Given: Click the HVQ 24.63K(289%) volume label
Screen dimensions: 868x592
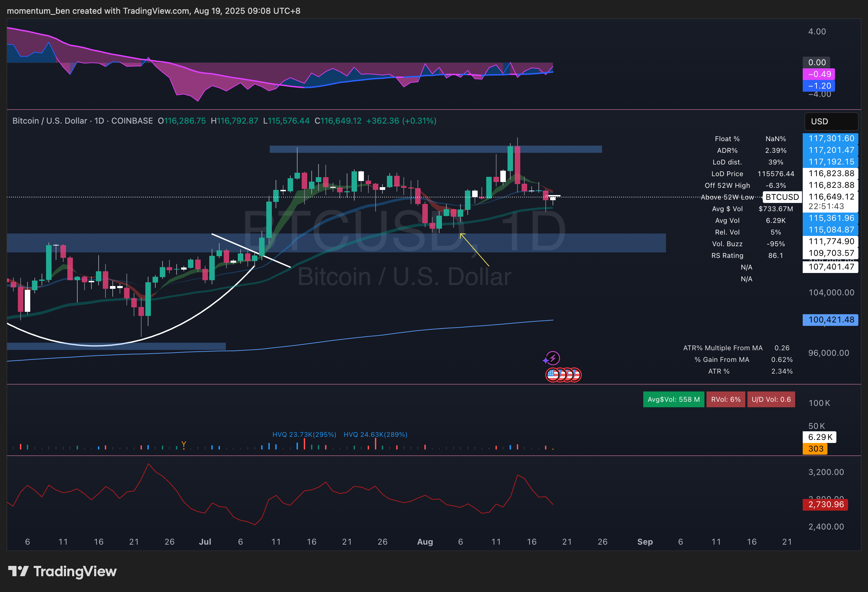Looking at the screenshot, I should pyautogui.click(x=375, y=434).
